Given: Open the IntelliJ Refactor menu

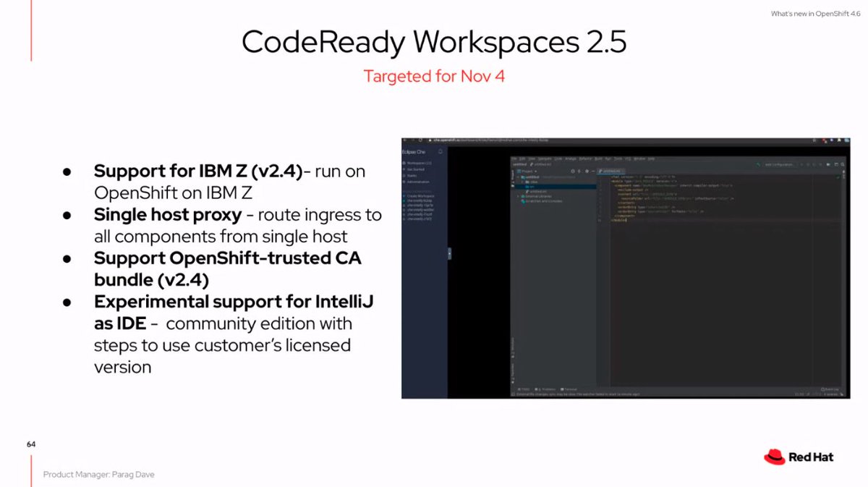Looking at the screenshot, I should click(585, 158).
